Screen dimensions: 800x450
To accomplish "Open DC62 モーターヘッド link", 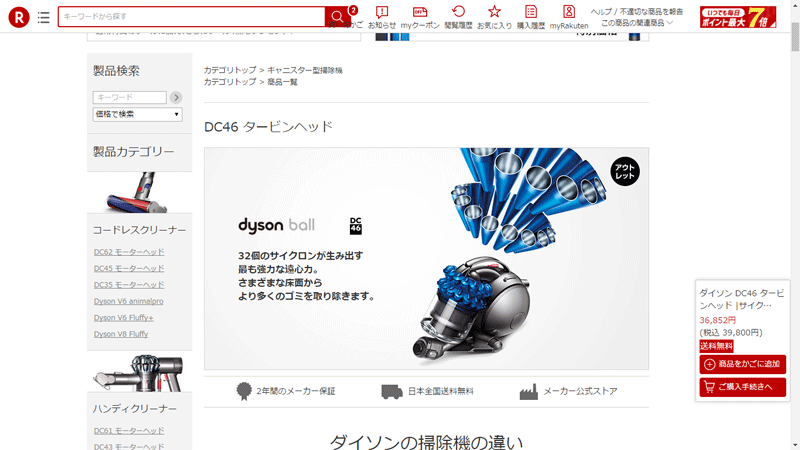I will point(129,252).
